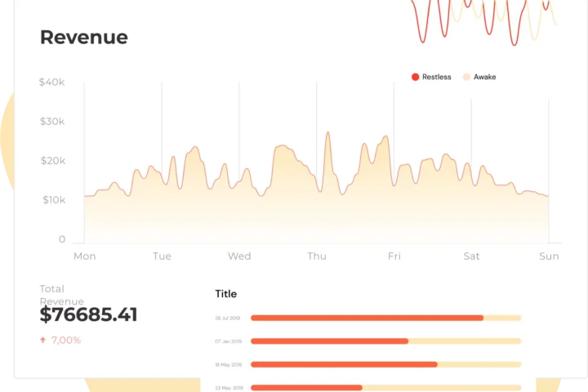588x392 pixels.
Task: Click the 28 Jul 2019 date label
Action: (228, 318)
